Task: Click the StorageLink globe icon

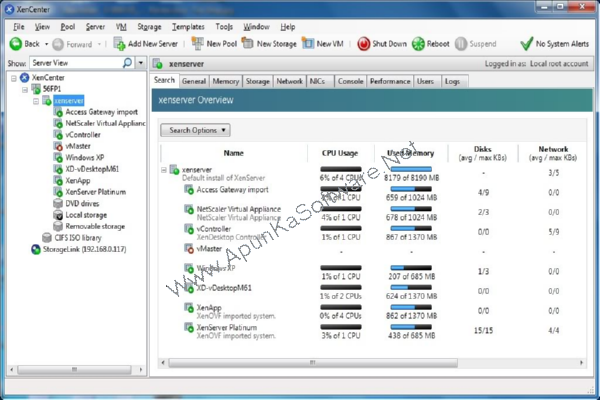Action: point(36,250)
